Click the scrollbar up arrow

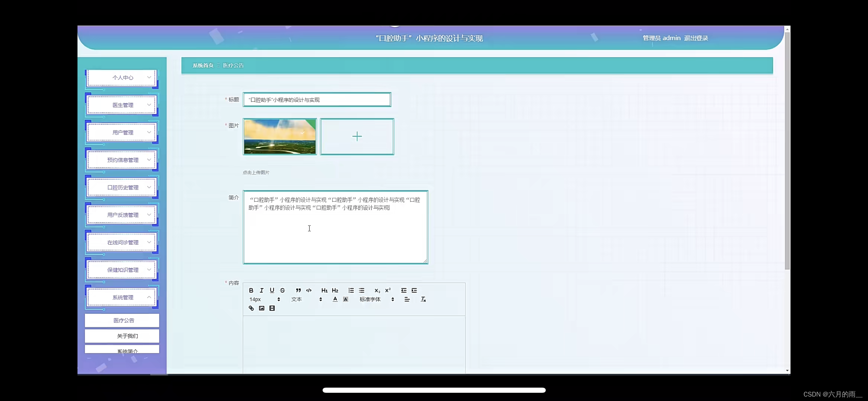787,29
